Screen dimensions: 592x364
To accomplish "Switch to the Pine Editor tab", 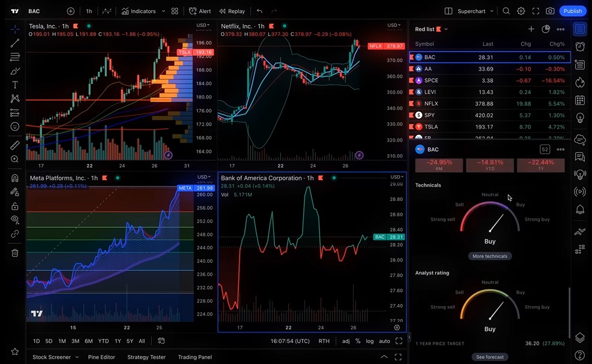I will 101,357.
